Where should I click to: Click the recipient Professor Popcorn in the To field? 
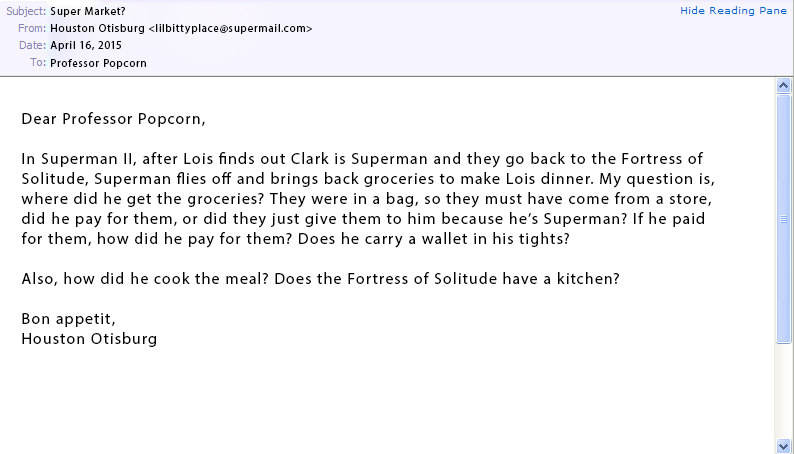coord(99,62)
